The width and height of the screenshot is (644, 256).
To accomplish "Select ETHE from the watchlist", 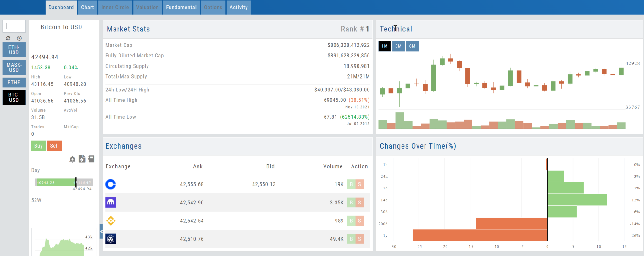I will (x=14, y=83).
